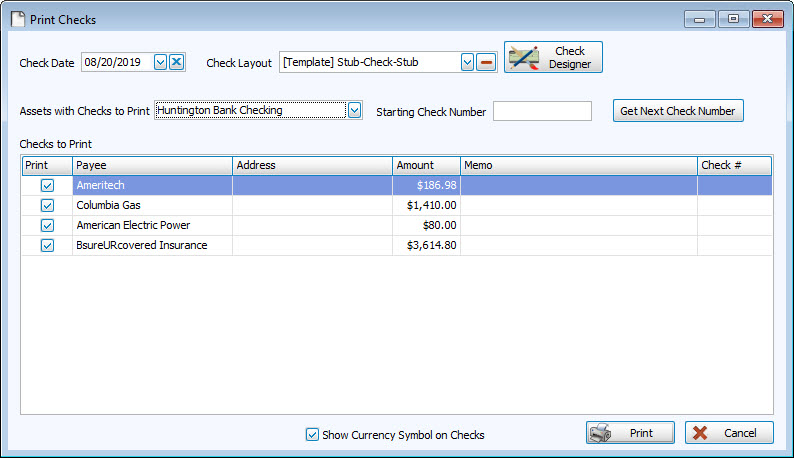The height and width of the screenshot is (458, 794).
Task: Toggle print checkbox for American Electric Power
Action: 47,225
